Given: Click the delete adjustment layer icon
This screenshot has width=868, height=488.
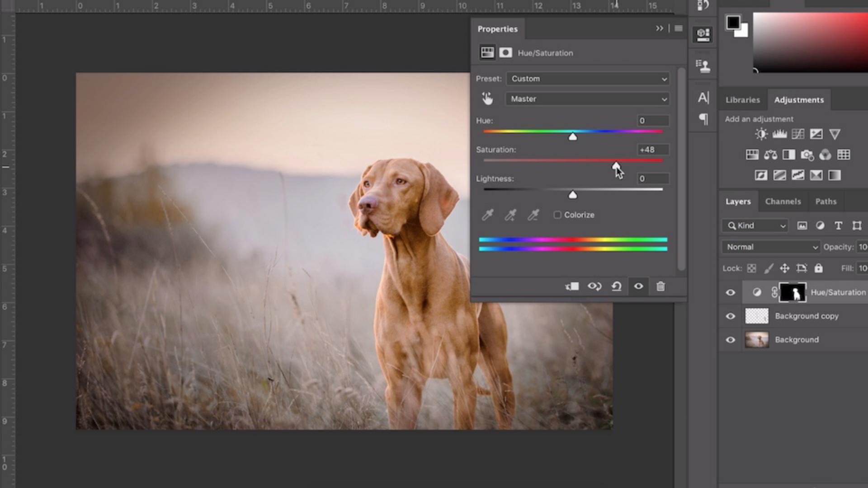Looking at the screenshot, I should (660, 286).
